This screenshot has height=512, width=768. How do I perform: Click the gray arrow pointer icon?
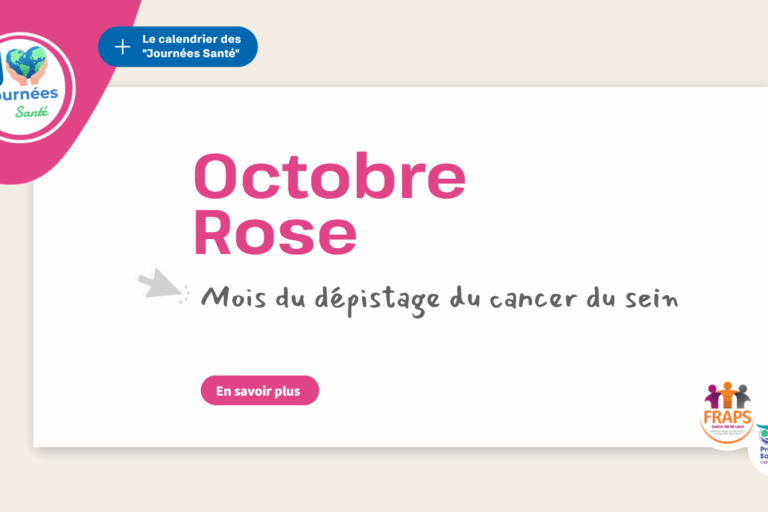pyautogui.click(x=157, y=286)
